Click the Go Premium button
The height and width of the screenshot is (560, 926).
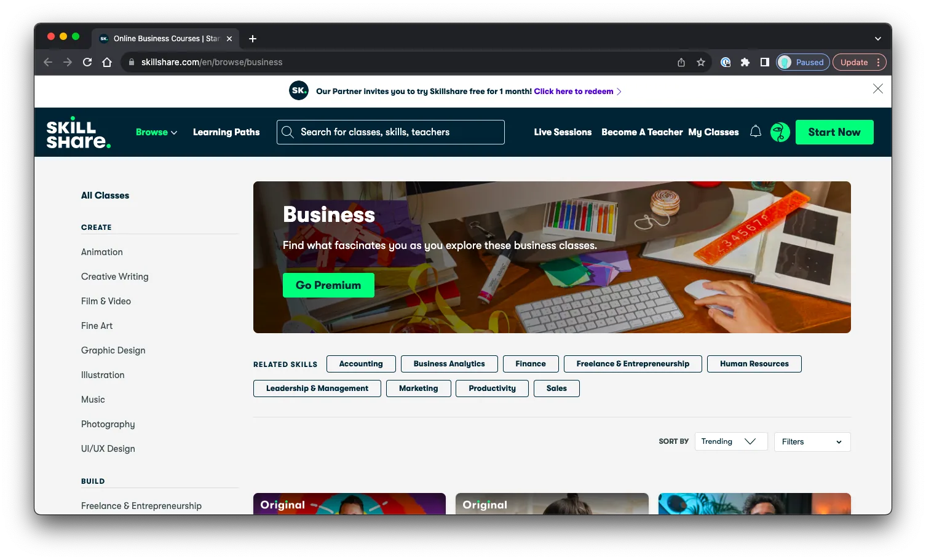[328, 285]
